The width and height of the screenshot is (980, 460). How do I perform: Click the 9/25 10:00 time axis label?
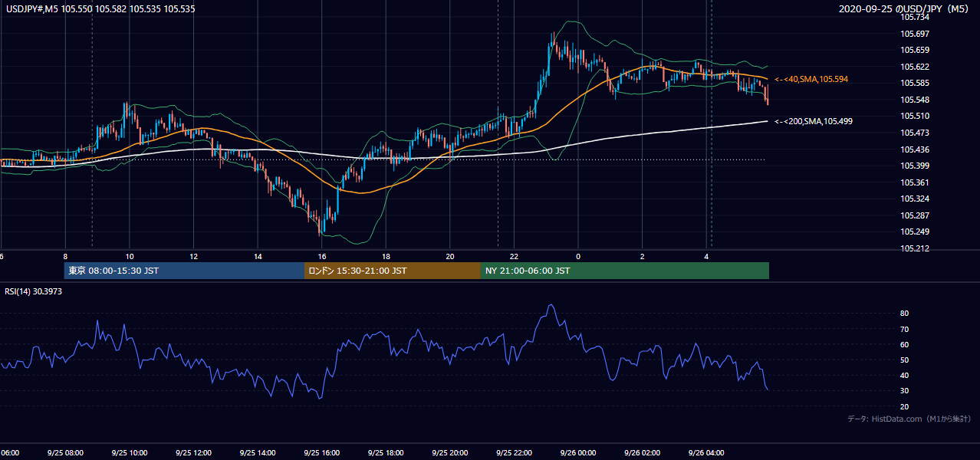pyautogui.click(x=129, y=452)
